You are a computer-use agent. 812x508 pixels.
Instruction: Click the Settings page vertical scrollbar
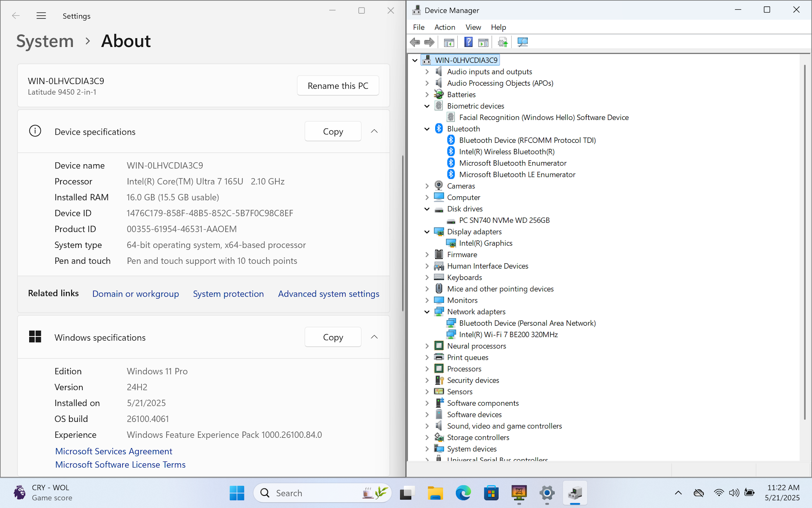(x=402, y=233)
